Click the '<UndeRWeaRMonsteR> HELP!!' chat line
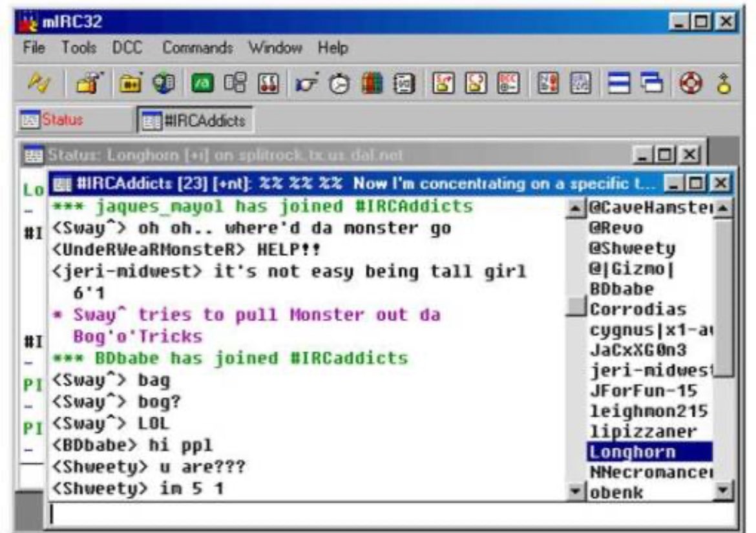756x533 pixels. coord(187,249)
